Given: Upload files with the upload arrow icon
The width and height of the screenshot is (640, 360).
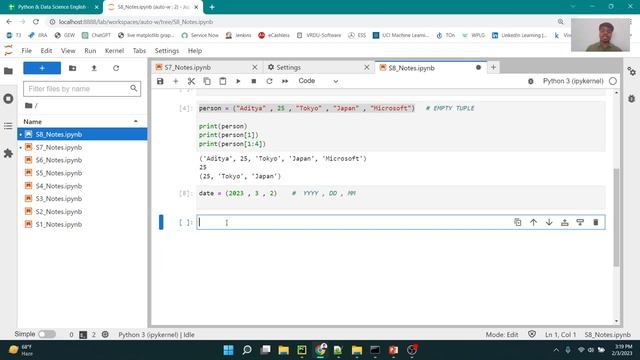Looking at the screenshot, I should pos(94,68).
